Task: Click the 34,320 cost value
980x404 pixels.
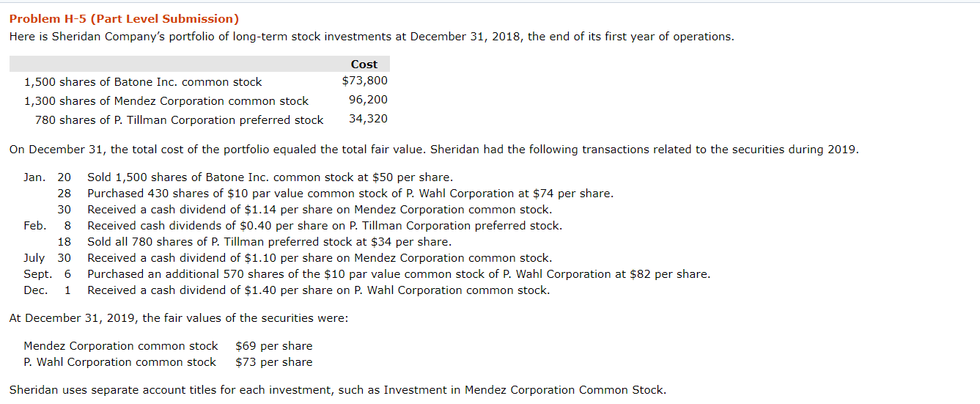Action: 368,119
